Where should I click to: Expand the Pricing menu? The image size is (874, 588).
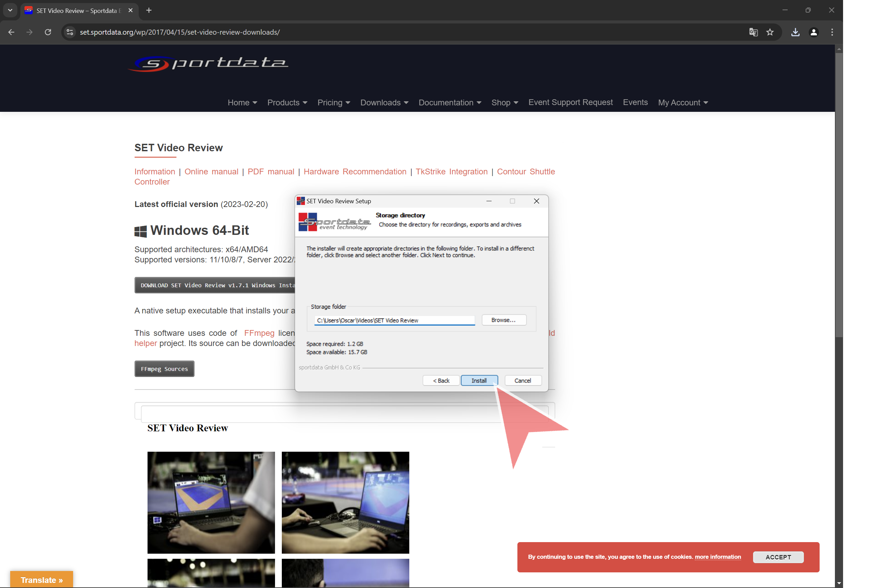point(333,102)
